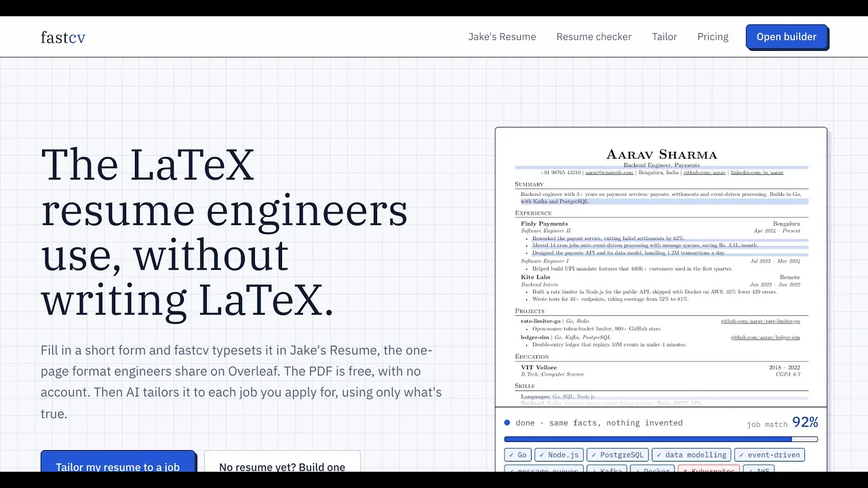Image resolution: width=868 pixels, height=488 pixels.
Task: Go to Resume checker page
Action: (x=594, y=37)
